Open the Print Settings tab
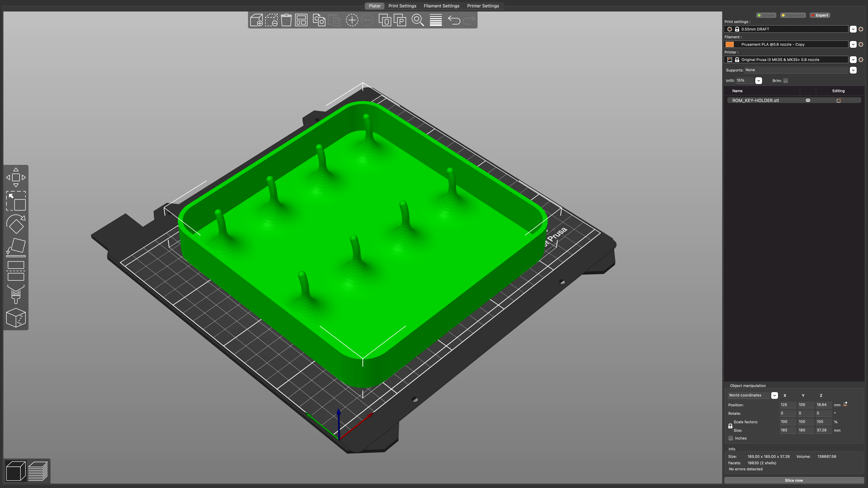Image resolution: width=868 pixels, height=488 pixels. [x=402, y=6]
